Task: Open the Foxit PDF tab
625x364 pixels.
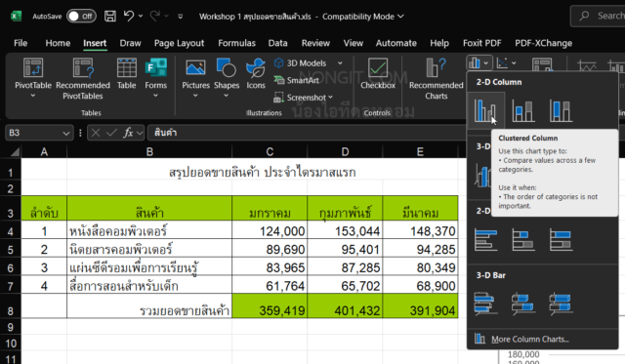Action: point(481,43)
